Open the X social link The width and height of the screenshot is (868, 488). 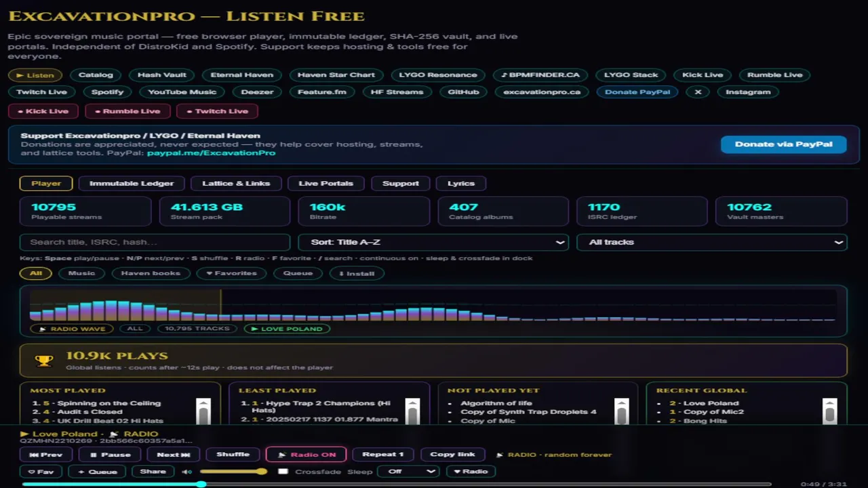698,91
